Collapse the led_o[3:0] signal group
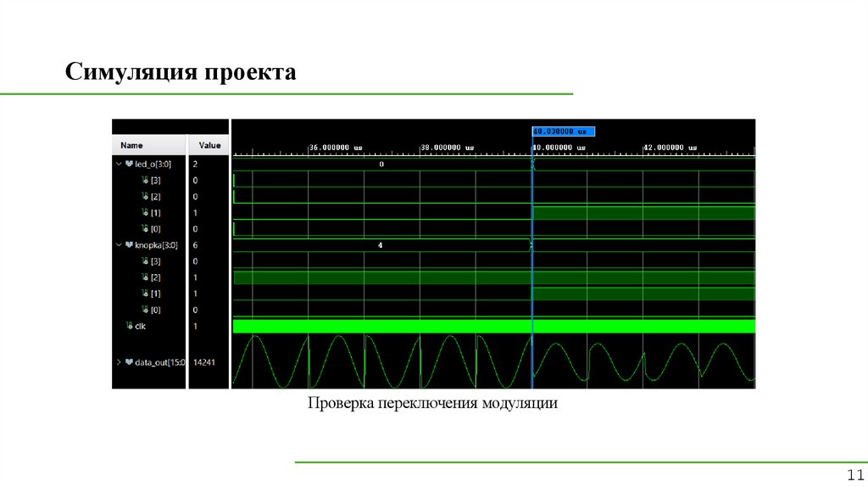 pos(119,164)
